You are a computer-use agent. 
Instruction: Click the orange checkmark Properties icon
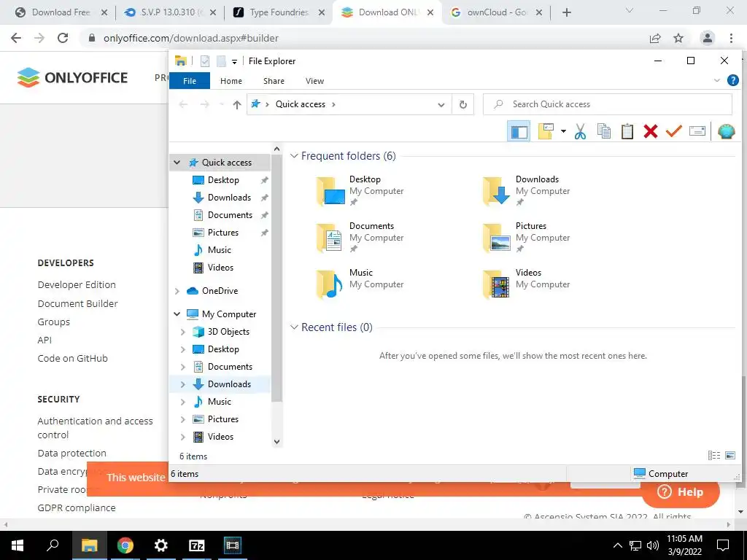click(x=673, y=131)
